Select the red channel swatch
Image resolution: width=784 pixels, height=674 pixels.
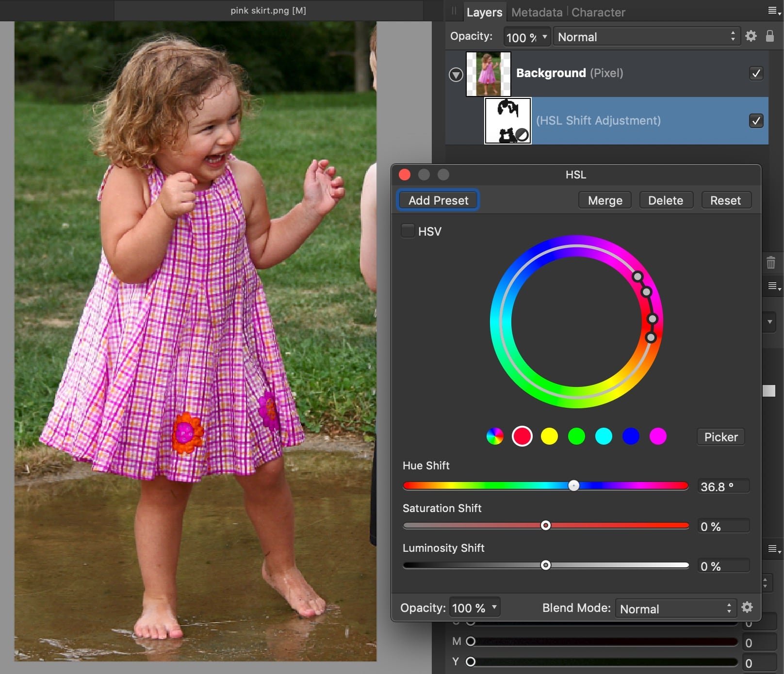522,436
